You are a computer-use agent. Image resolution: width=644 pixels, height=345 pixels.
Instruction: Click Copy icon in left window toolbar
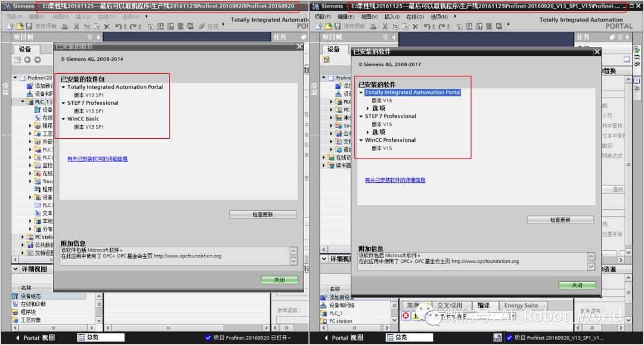coord(86,26)
